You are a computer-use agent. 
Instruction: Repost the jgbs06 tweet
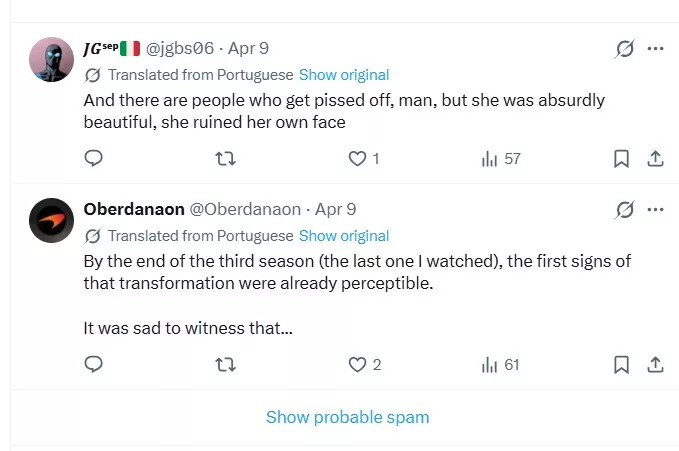coord(225,158)
